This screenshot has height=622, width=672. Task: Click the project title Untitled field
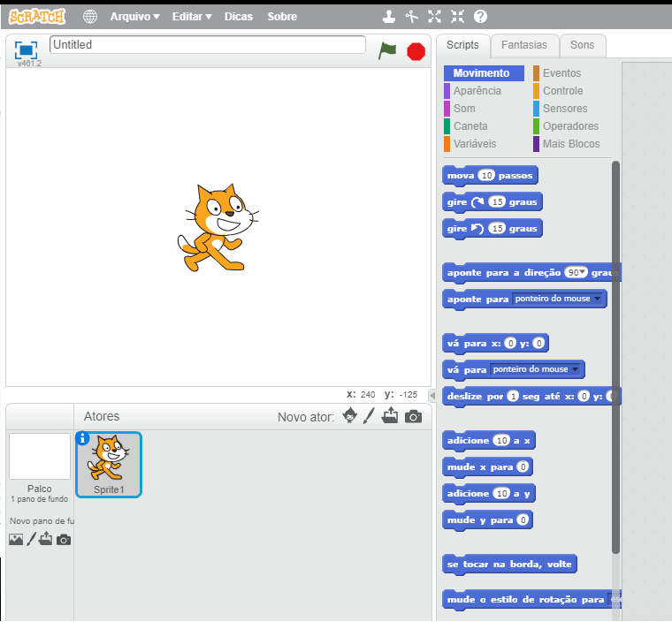[208, 45]
